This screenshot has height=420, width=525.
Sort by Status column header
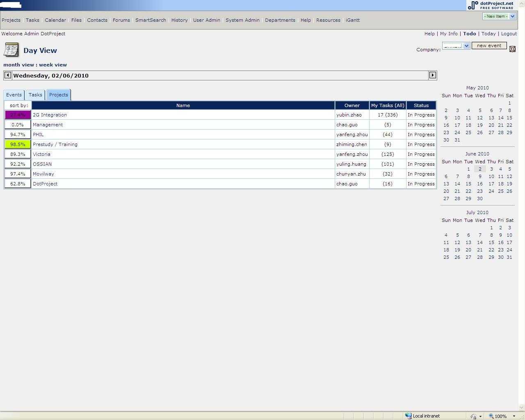click(421, 105)
